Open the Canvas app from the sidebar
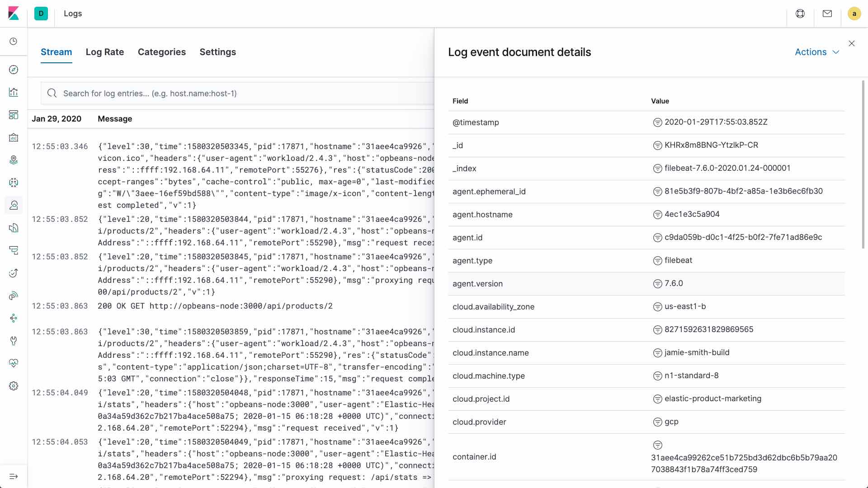The width and height of the screenshot is (868, 488). (x=13, y=137)
